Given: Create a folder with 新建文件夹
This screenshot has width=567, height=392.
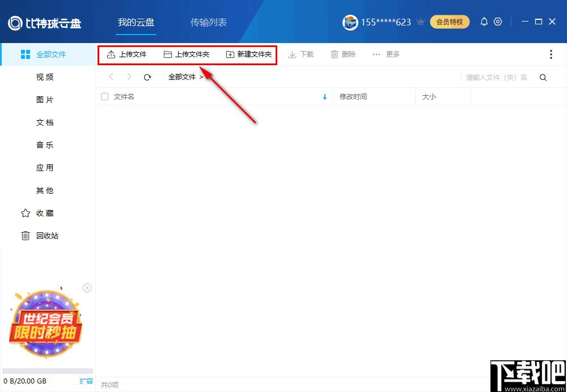Looking at the screenshot, I should coord(249,54).
